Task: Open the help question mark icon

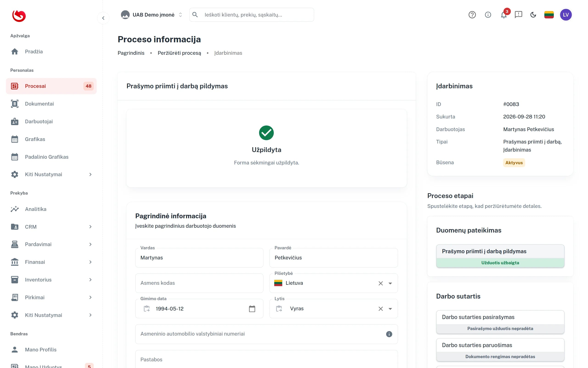Action: pos(472,15)
